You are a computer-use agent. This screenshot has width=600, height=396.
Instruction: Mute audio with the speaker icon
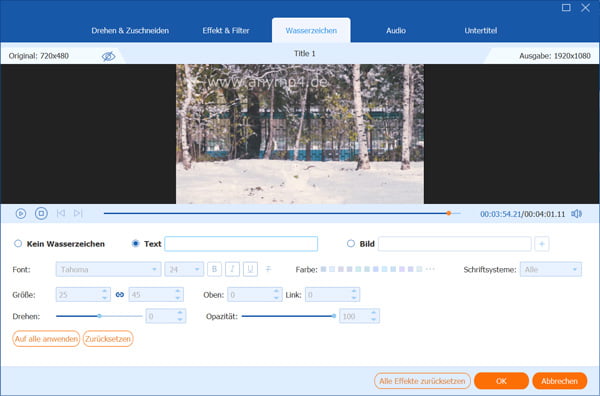576,214
